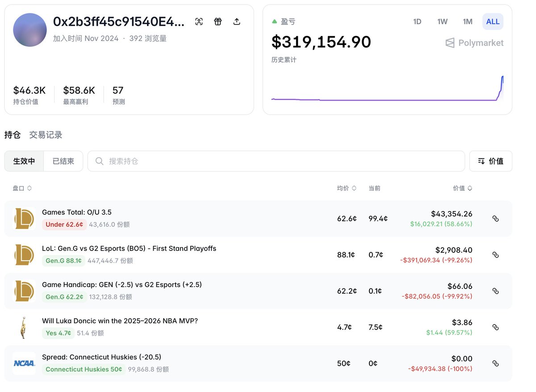Open LoL Gen.G vs G2 Esports BO5 market
The width and height of the screenshot is (536, 392).
[129, 249]
